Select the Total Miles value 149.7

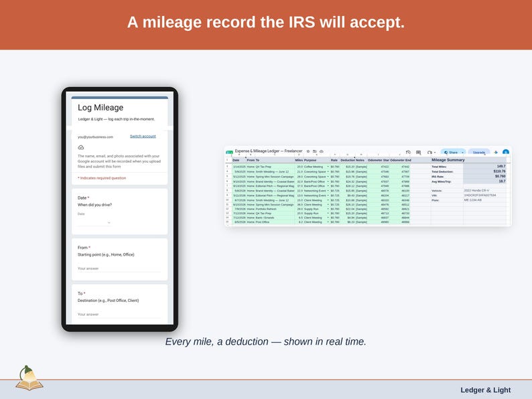pos(485,167)
